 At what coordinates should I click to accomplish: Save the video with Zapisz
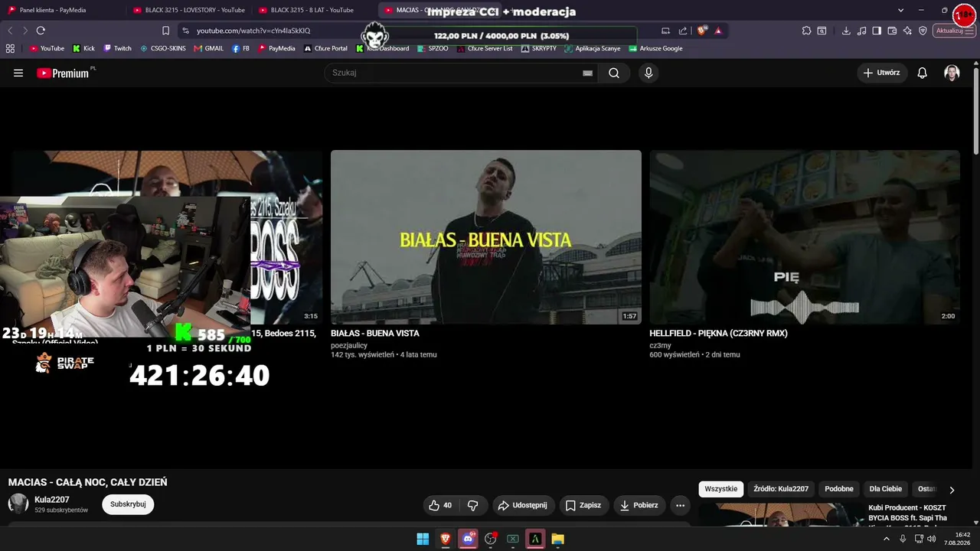[x=583, y=505]
